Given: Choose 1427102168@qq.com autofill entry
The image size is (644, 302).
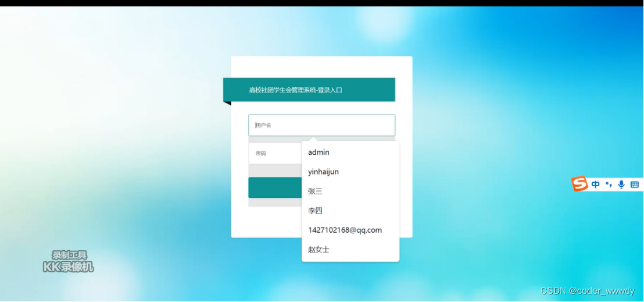Looking at the screenshot, I should [x=350, y=230].
